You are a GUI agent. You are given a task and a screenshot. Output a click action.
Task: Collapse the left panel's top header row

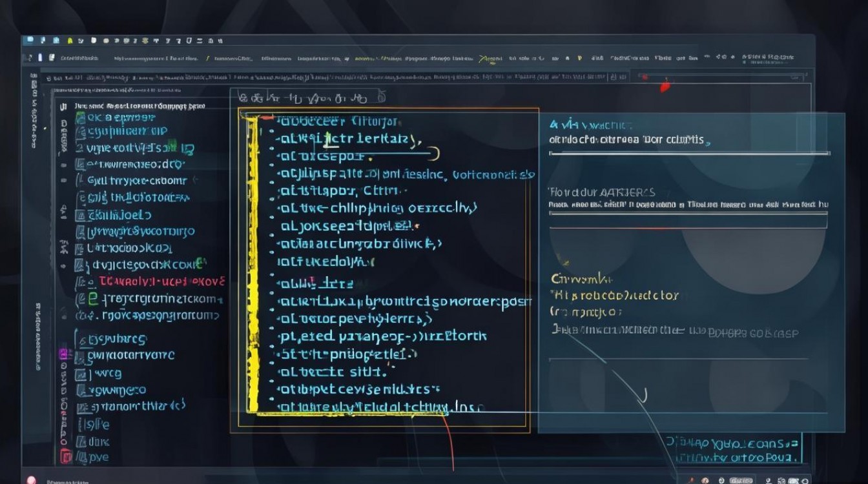[63, 106]
